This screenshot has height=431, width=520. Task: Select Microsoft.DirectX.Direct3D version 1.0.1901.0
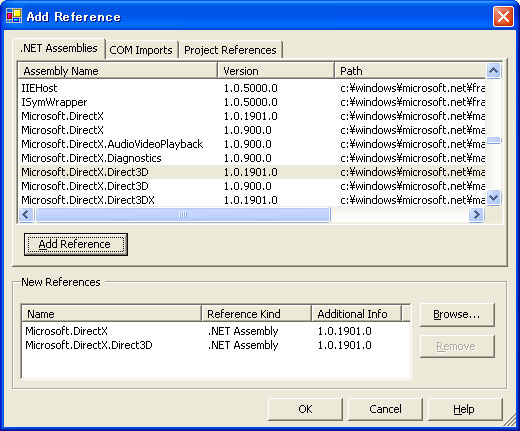[x=252, y=172]
